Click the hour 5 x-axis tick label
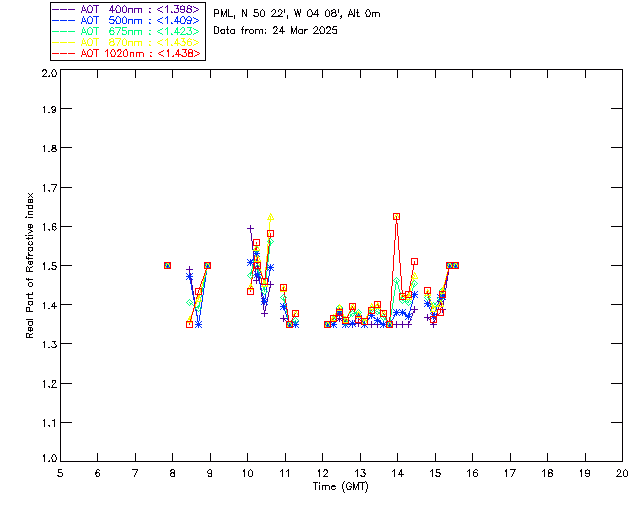640x512 pixels. click(x=60, y=473)
